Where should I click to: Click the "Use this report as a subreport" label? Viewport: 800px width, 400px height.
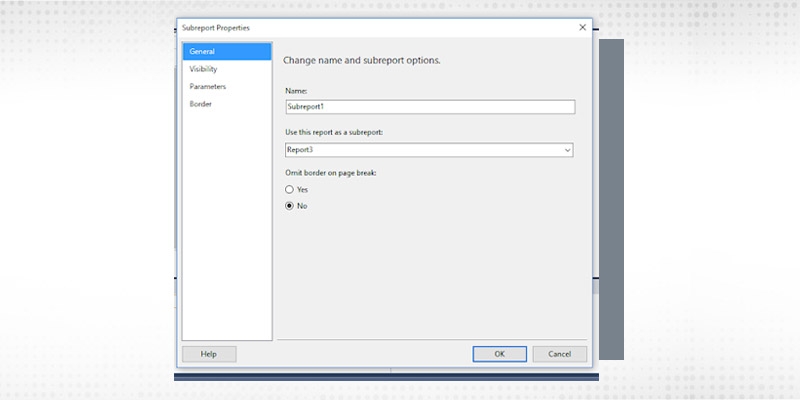point(333,133)
